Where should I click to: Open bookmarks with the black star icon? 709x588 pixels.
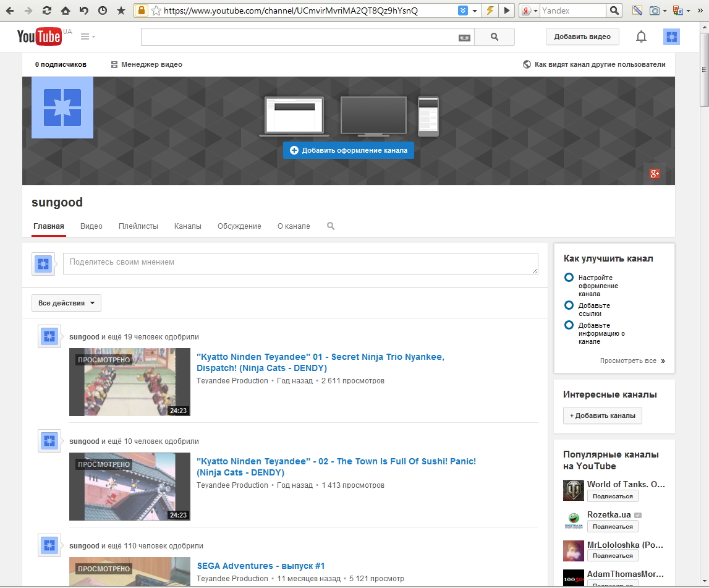121,11
